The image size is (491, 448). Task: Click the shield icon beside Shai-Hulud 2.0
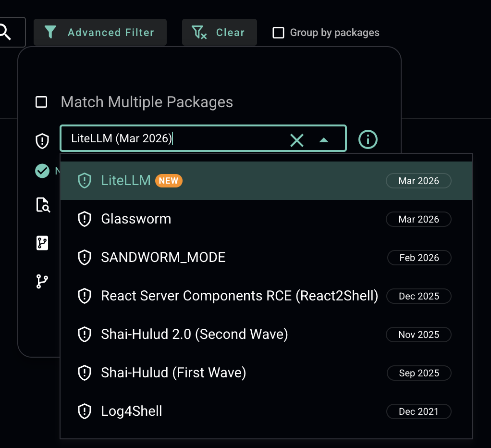click(x=84, y=334)
